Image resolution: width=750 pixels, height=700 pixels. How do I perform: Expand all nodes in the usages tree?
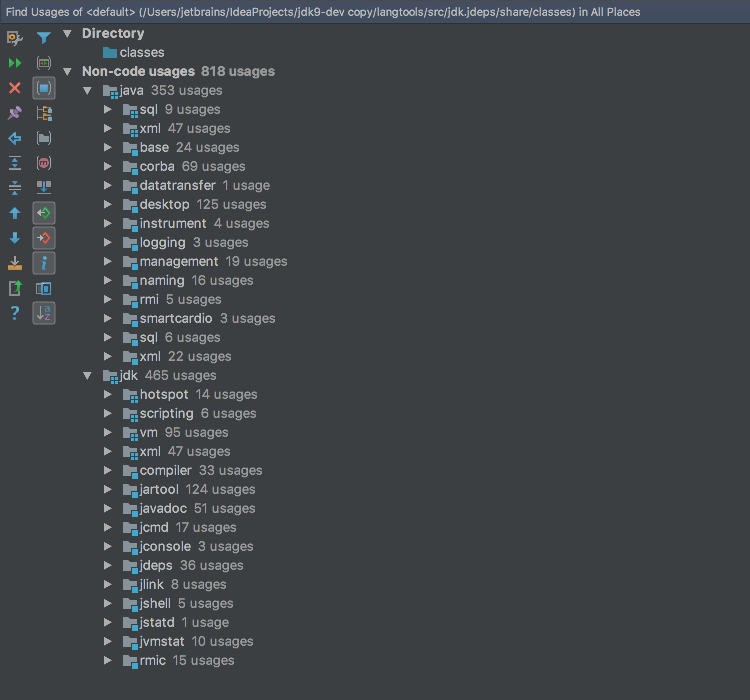(x=15, y=163)
